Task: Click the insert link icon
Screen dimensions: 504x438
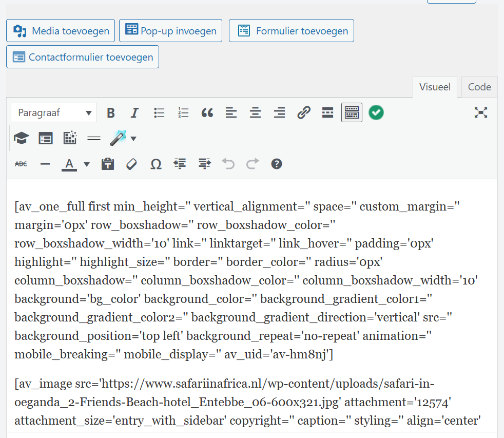Action: (304, 113)
